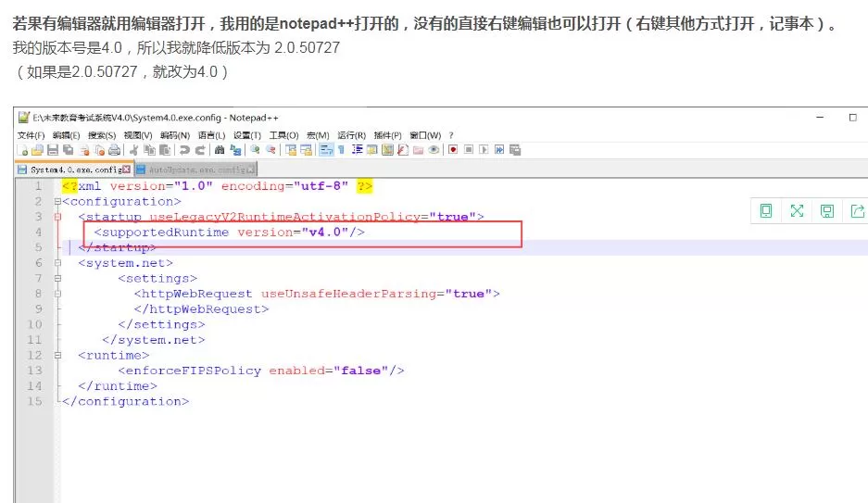868x503 pixels.
Task: Close the System4.0.exe.config tab
Action: pos(126,170)
